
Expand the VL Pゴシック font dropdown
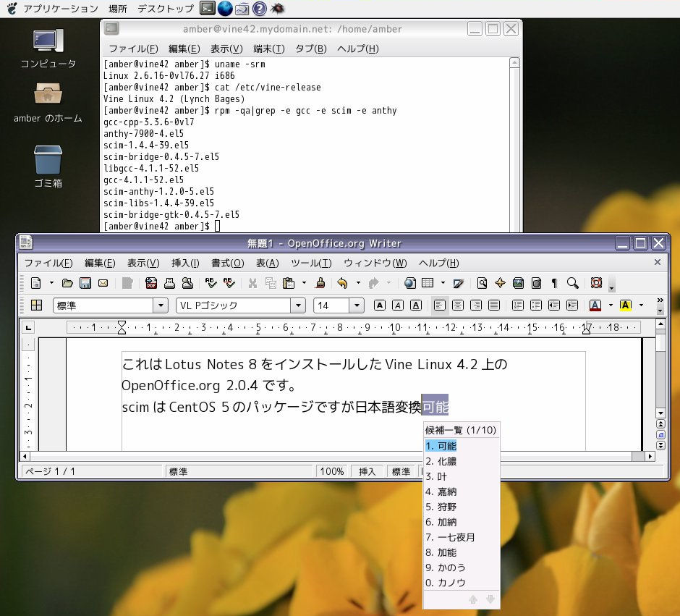(x=298, y=305)
